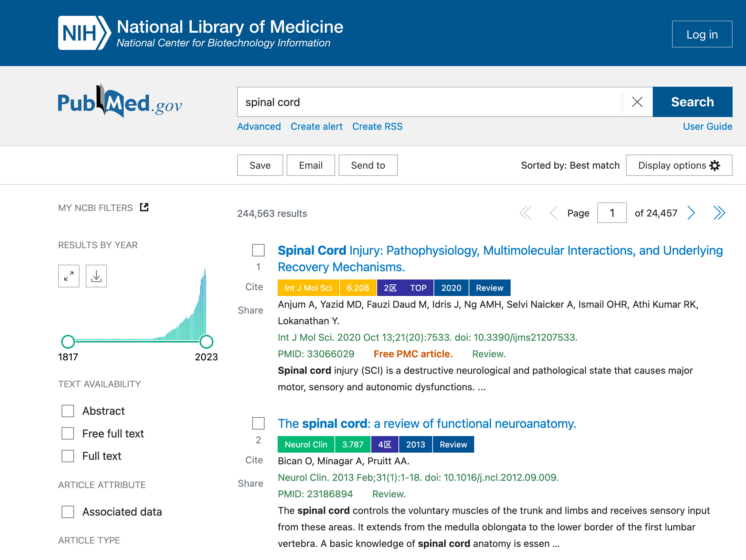
Task: Click inside the page number input
Action: coord(612,213)
